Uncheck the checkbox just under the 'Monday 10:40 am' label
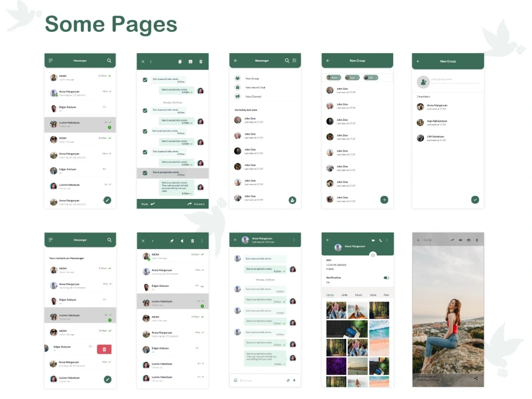Screen dimensions: 532x399 [145, 111]
